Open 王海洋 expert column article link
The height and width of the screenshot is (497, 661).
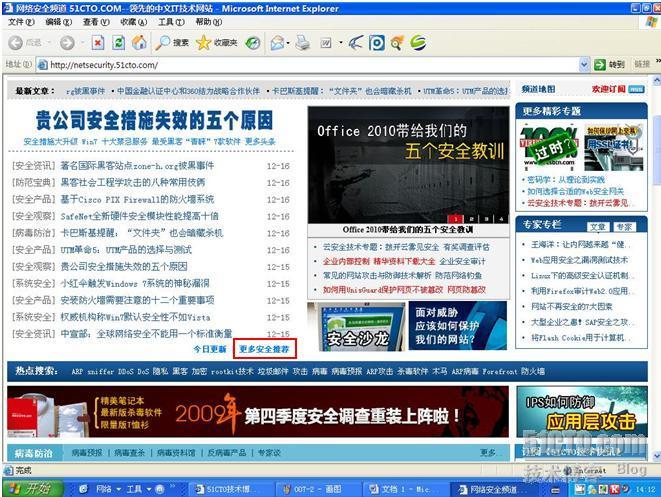tap(578, 244)
